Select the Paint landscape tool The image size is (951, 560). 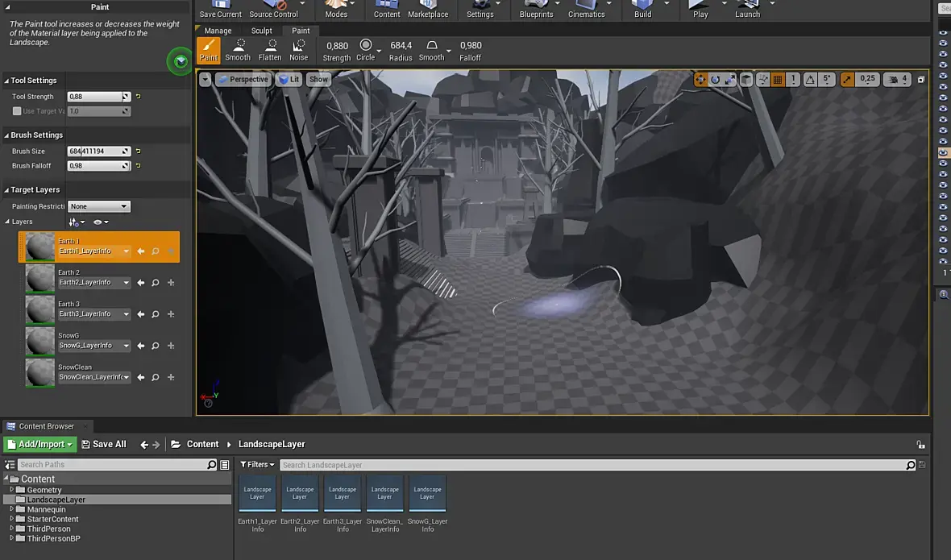coord(208,50)
